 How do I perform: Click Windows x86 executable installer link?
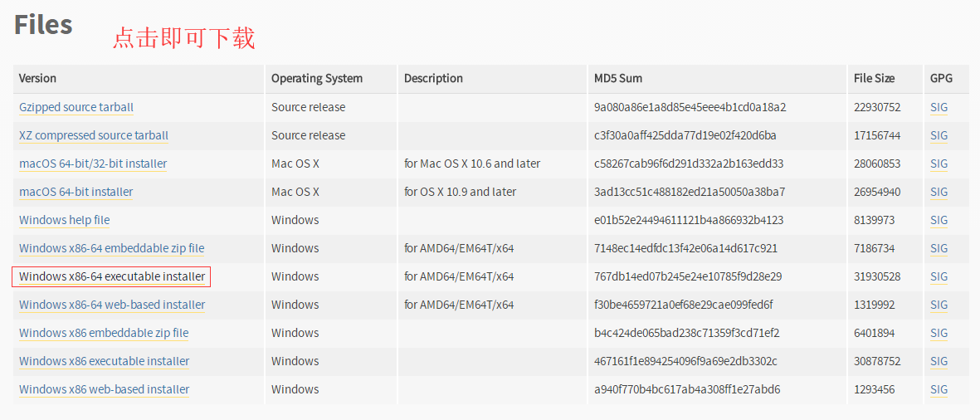click(104, 361)
